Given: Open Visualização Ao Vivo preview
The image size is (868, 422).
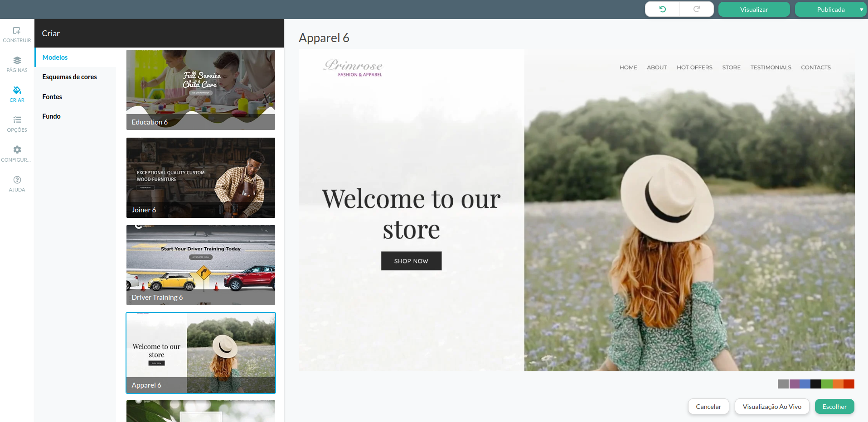Looking at the screenshot, I should (771, 407).
